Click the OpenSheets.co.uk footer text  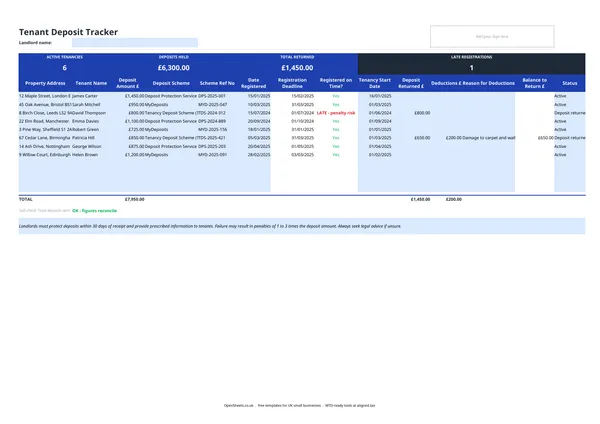[x=300, y=406]
